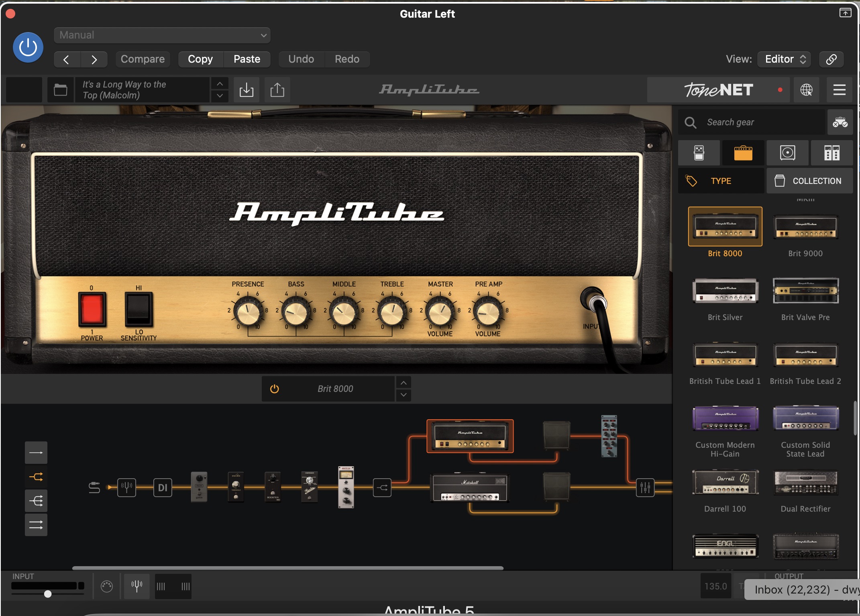Click the save preset download icon

tap(247, 90)
